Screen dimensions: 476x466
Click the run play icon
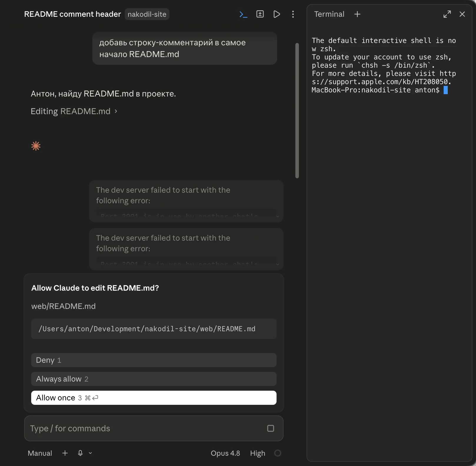click(277, 14)
